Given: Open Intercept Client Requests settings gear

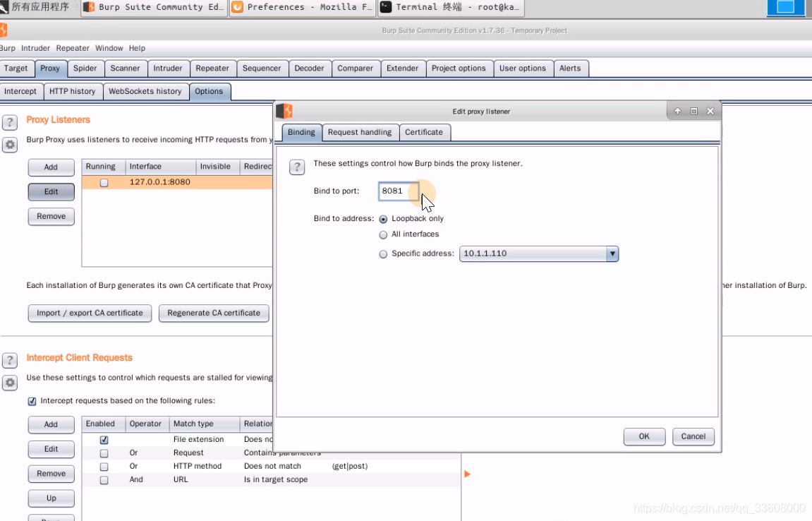Looking at the screenshot, I should tap(9, 383).
